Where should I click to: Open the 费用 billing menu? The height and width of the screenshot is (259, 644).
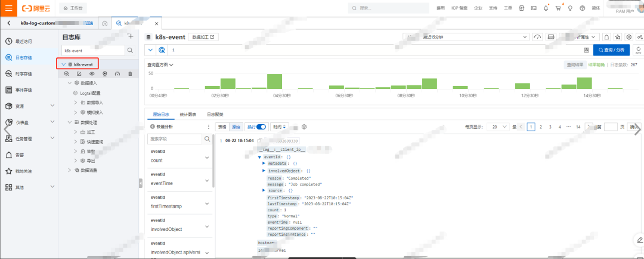click(440, 8)
